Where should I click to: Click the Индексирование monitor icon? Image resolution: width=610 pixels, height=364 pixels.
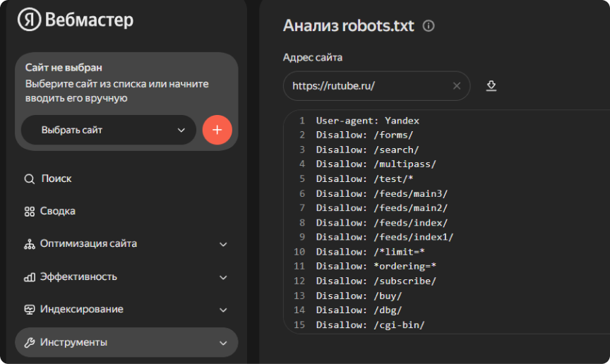29,310
